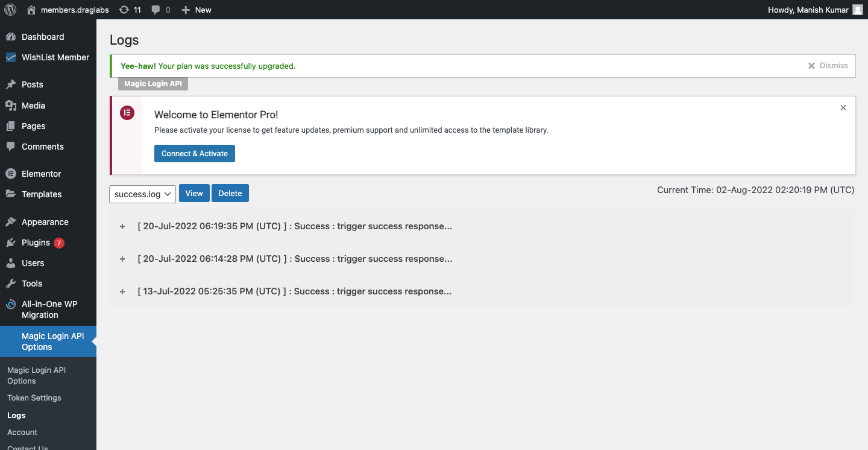Expand the 20-Jul-2022 06:19:35 PM log entry

122,227
